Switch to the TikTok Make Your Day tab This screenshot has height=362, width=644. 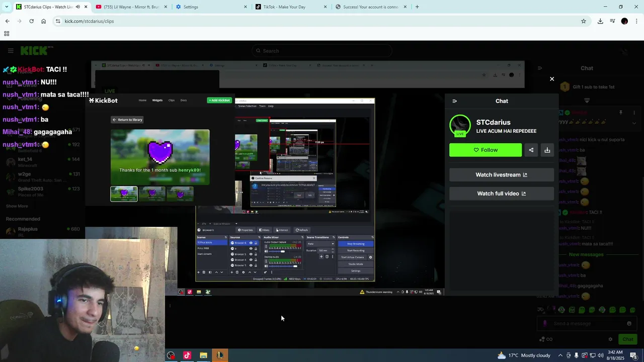coord(291,7)
